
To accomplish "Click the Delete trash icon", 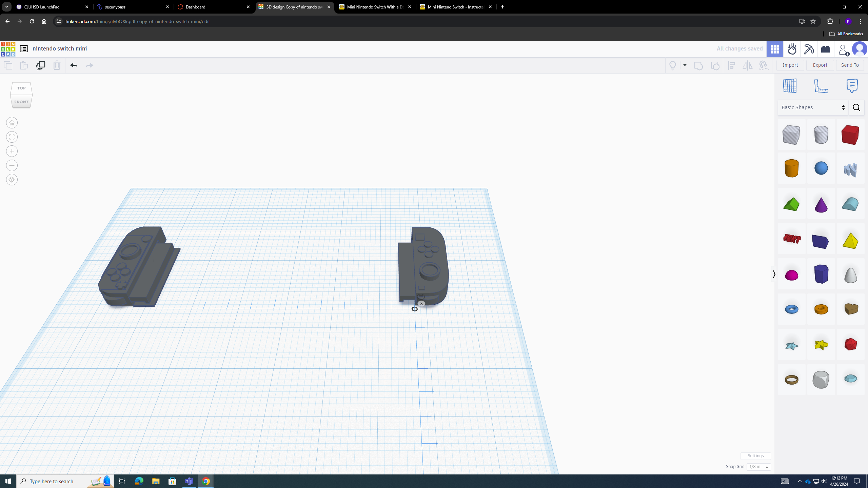I will (57, 65).
